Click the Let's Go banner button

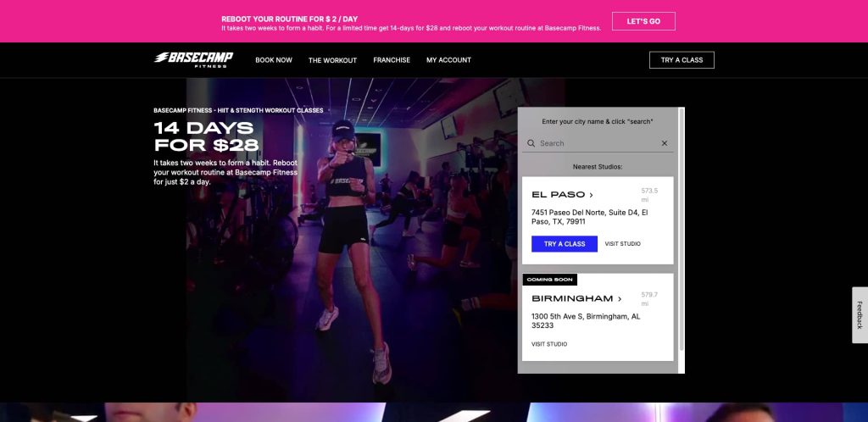pyautogui.click(x=643, y=21)
